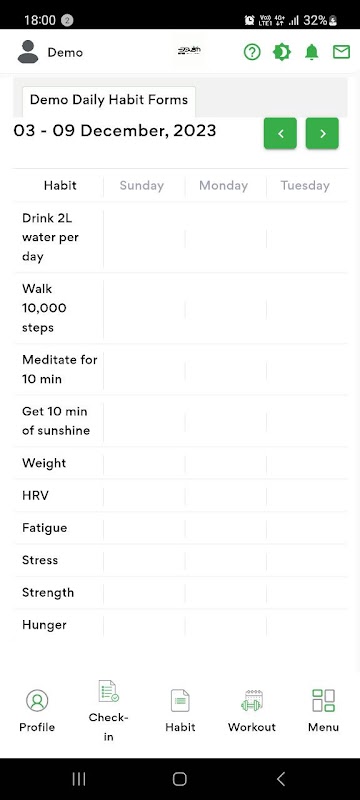Screen dimensions: 360x800
Task: Select the Sunday cell for Weight
Action: (x=144, y=463)
